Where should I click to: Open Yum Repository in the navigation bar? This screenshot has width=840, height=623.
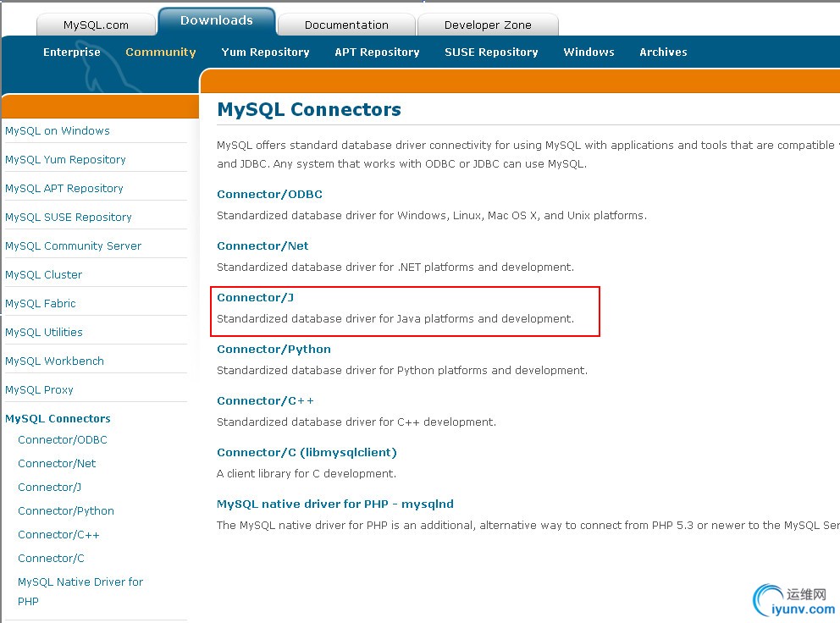[x=265, y=52]
